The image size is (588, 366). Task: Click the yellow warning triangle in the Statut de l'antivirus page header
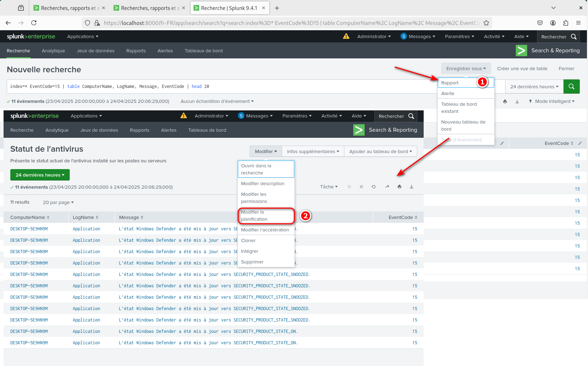(x=184, y=115)
